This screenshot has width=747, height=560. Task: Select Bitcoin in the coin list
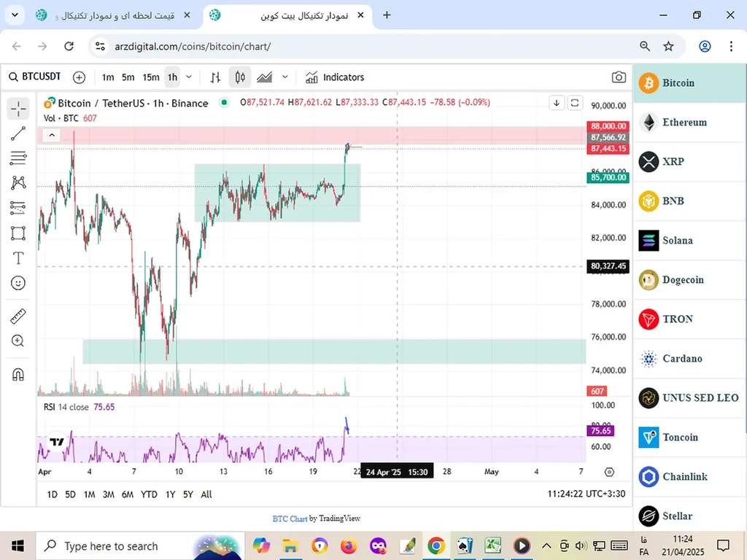coord(689,83)
